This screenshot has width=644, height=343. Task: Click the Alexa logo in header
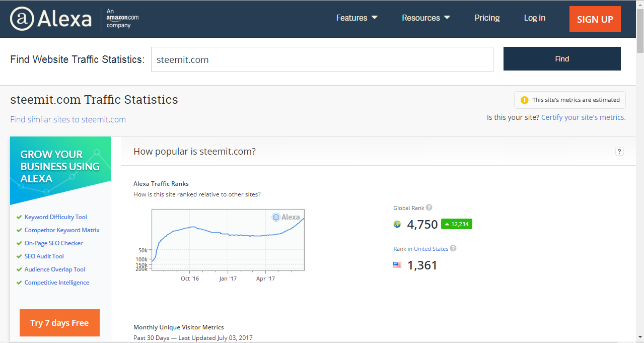point(51,19)
